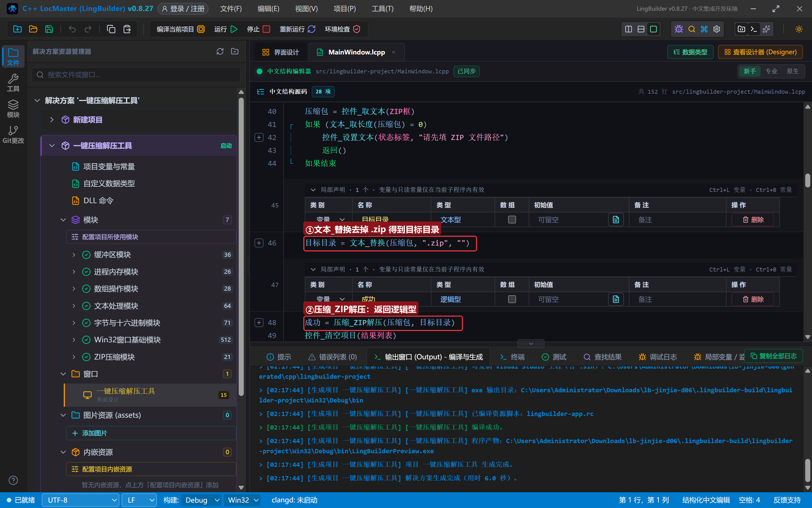812x508 pixels.
Task: Open the UTF-8 encoding dropdown
Action: [x=81, y=500]
